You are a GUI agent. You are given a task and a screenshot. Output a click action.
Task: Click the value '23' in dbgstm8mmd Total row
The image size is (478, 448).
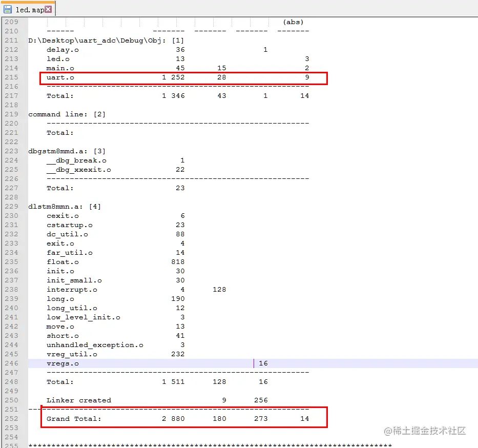[180, 188]
